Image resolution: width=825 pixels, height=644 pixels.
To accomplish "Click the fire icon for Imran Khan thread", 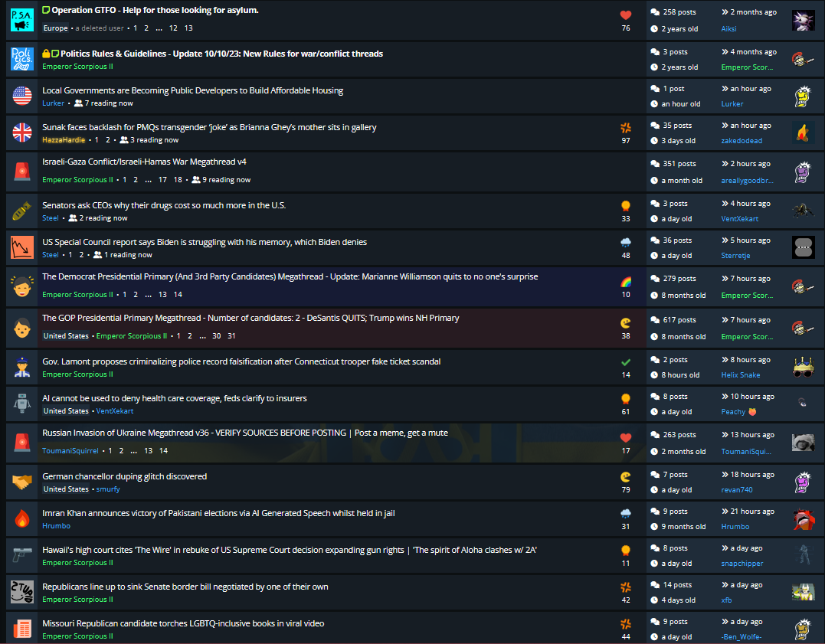I will (x=22, y=518).
